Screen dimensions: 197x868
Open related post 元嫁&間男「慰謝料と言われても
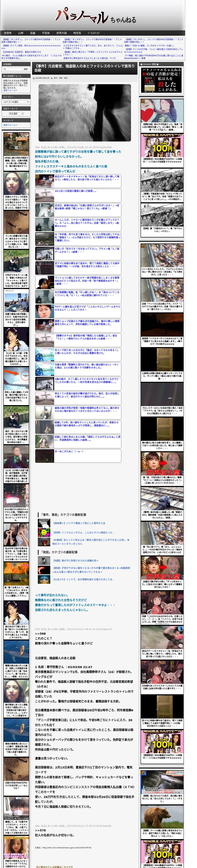[87, 366]
